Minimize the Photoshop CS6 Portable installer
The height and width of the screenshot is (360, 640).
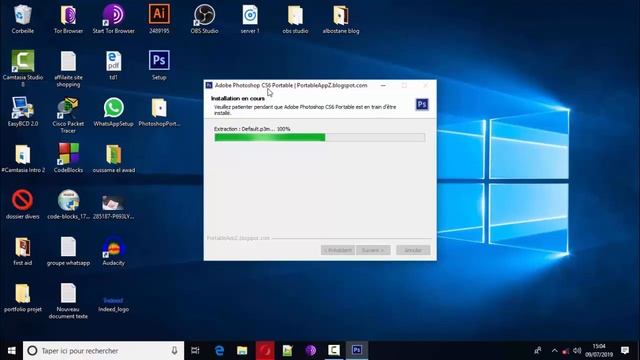pos(383,85)
